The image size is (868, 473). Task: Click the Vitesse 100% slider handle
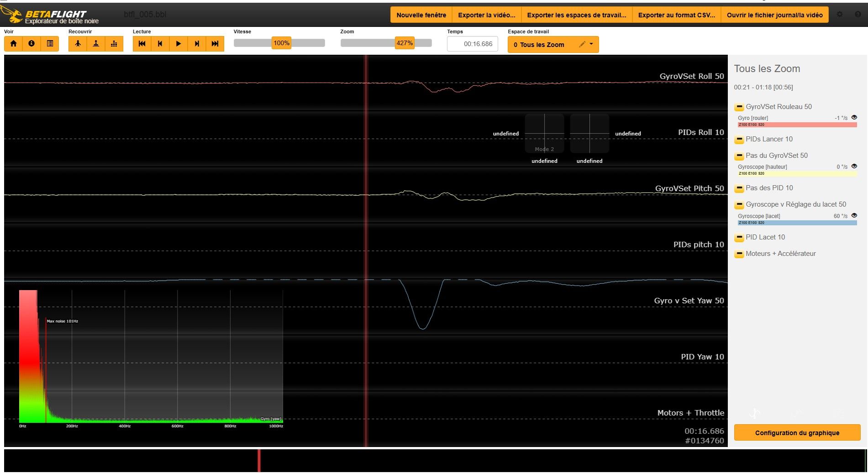[x=281, y=43]
